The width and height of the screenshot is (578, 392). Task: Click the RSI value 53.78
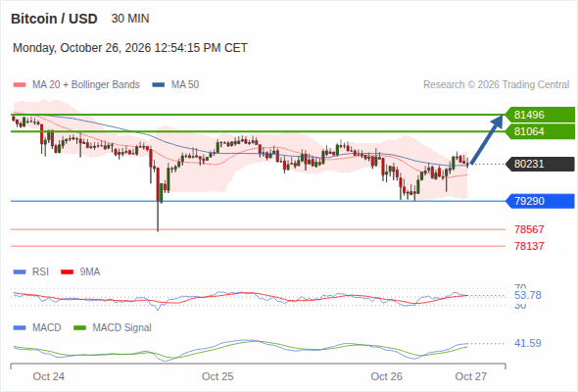528,295
